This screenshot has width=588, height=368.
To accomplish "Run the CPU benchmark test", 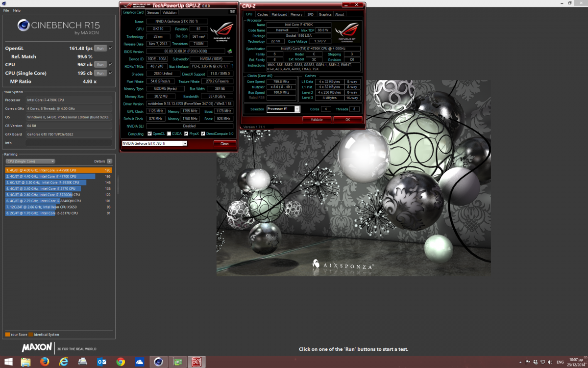I will 100,65.
